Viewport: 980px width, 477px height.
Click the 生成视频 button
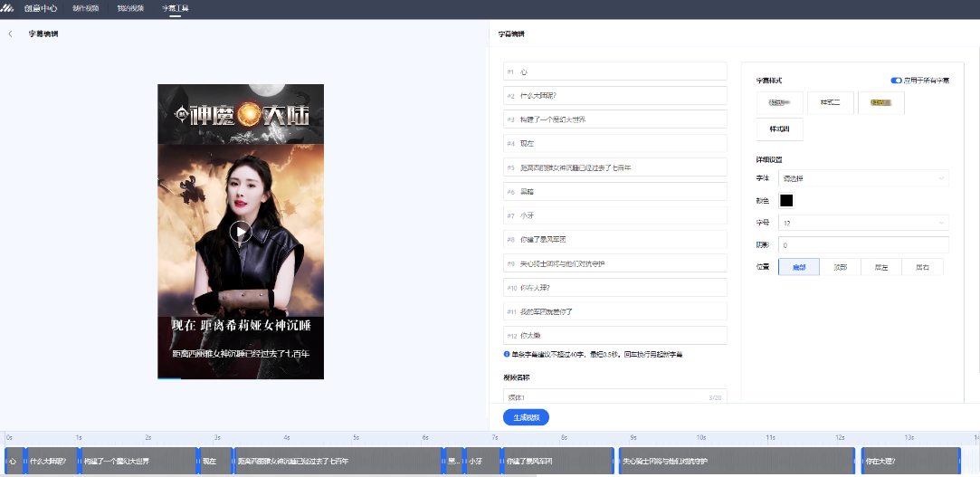click(526, 417)
